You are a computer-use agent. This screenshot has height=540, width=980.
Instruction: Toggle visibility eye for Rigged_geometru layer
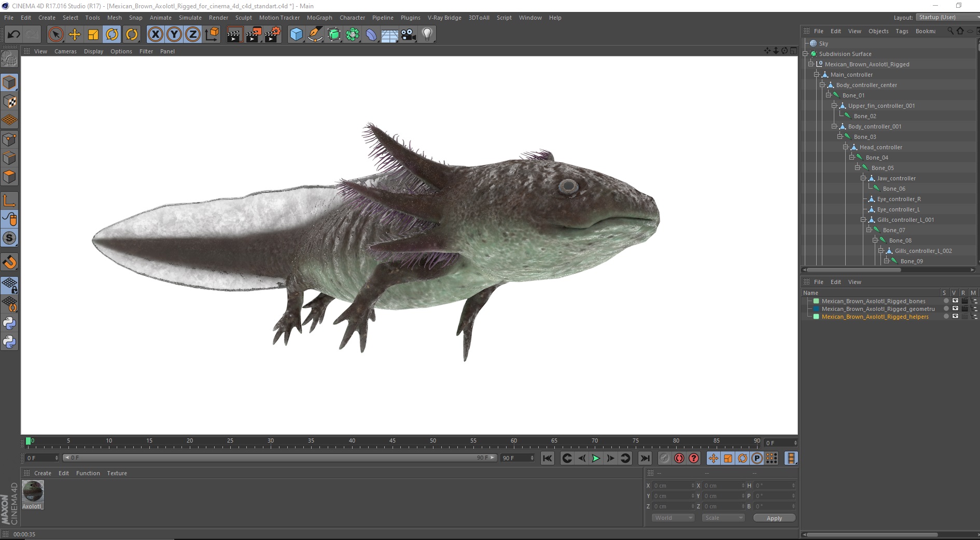click(x=955, y=308)
